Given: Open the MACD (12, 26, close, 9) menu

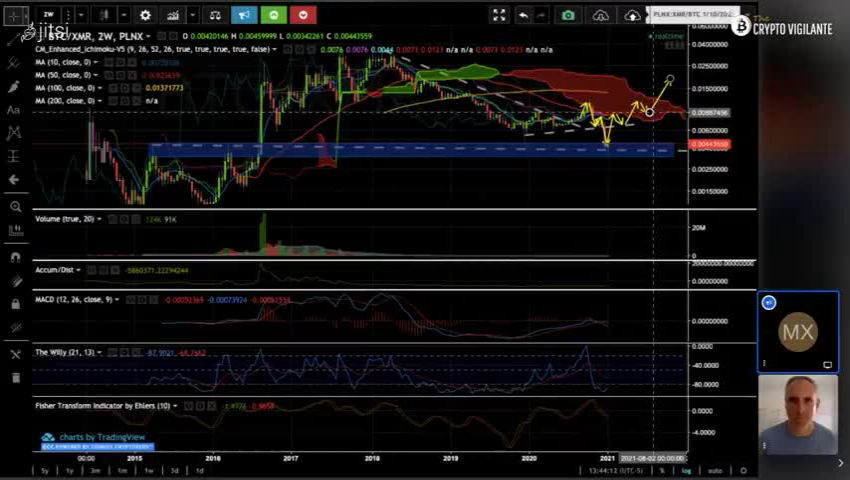Looking at the screenshot, I should pyautogui.click(x=117, y=299).
